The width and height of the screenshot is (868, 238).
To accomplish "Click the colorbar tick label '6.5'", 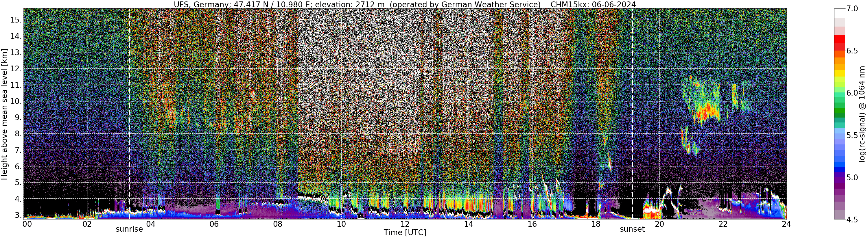I will coord(852,51).
